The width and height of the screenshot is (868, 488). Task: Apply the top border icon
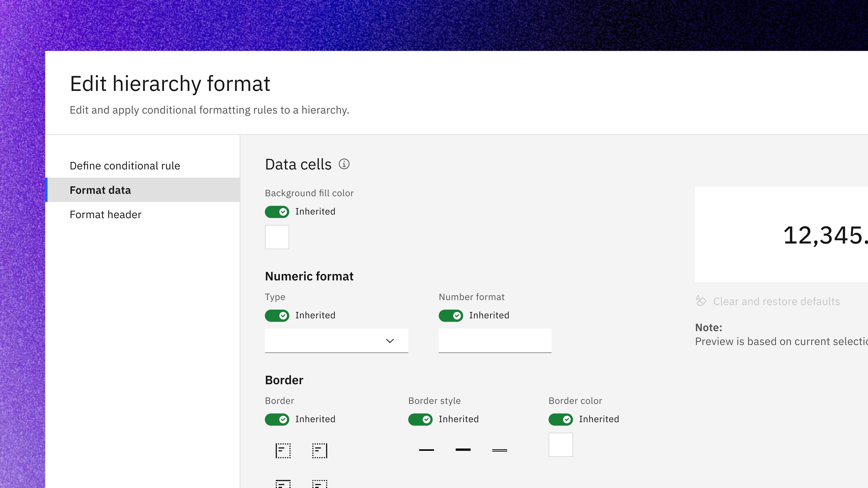283,484
